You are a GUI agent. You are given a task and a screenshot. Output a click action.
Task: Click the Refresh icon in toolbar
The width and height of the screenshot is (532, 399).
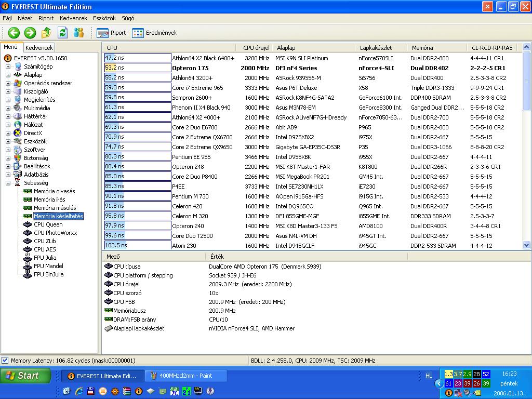click(63, 33)
